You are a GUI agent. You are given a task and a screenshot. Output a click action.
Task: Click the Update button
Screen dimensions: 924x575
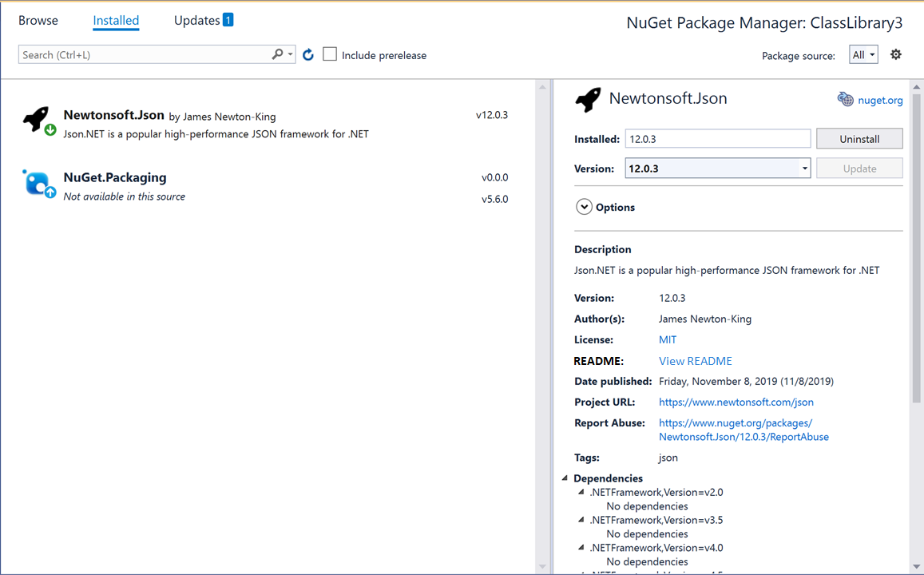(x=859, y=169)
